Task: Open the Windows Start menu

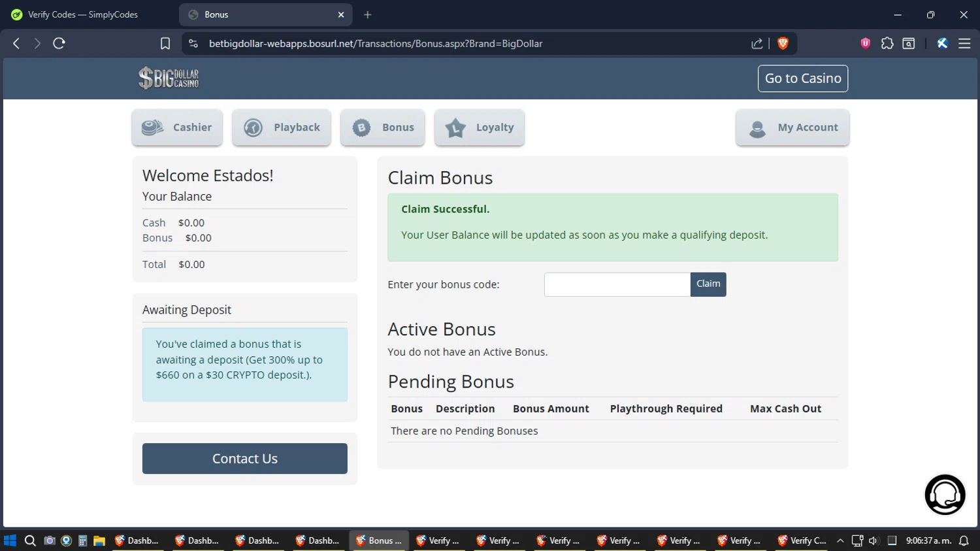Action: click(10, 541)
